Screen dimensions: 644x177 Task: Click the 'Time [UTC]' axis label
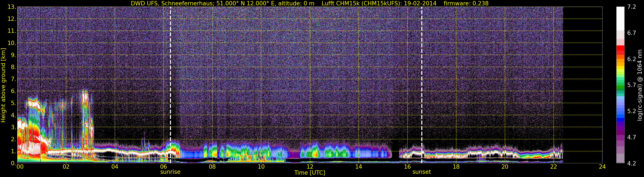(310, 172)
